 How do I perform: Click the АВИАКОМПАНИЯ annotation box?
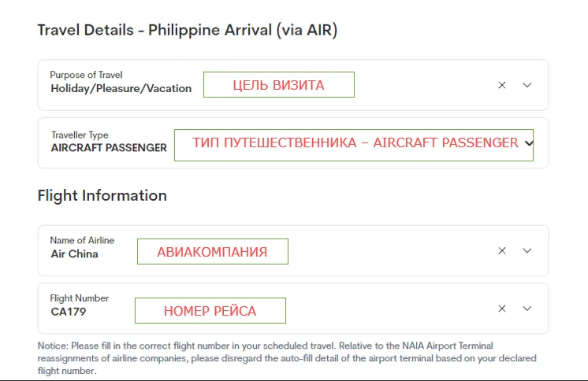212,252
